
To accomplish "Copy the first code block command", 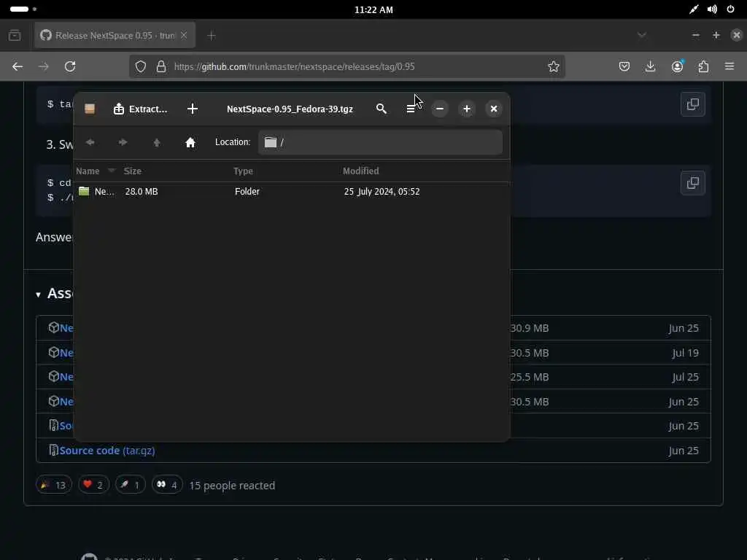I will (693, 104).
